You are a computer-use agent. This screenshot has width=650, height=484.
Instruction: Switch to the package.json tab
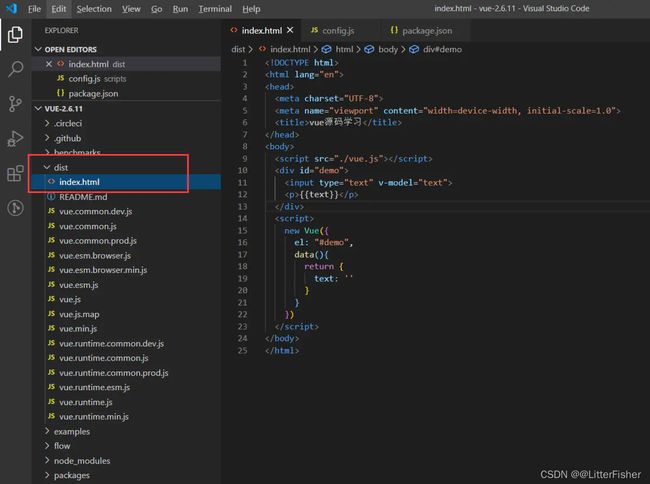427,31
